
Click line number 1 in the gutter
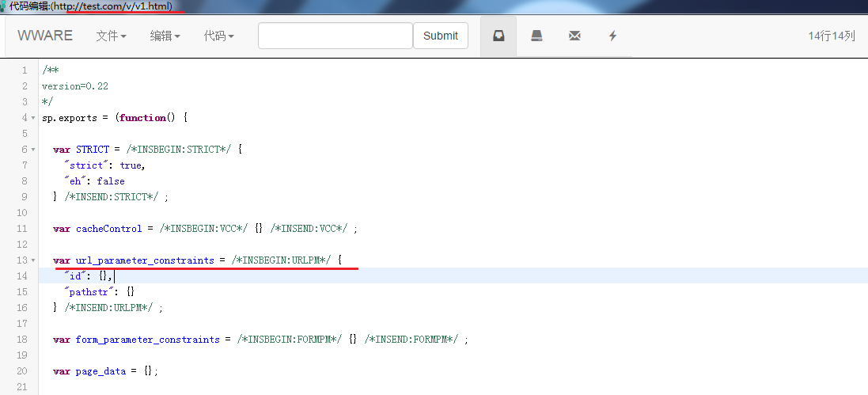tap(24, 70)
